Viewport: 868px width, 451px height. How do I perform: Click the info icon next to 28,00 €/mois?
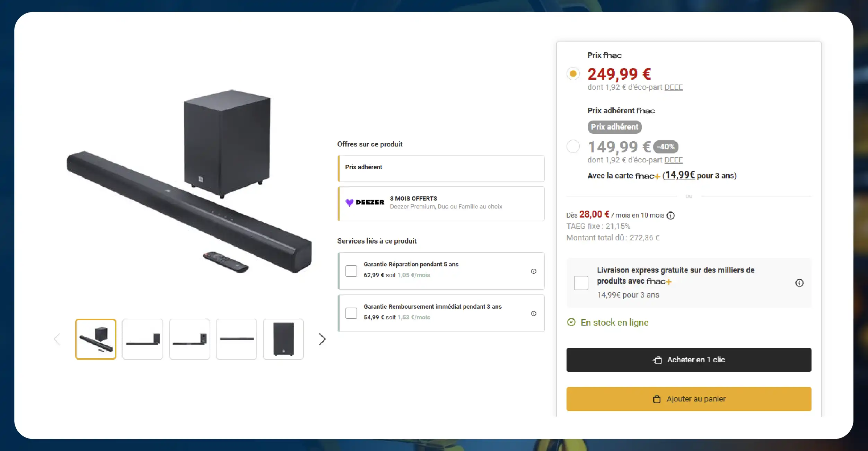tap(671, 215)
